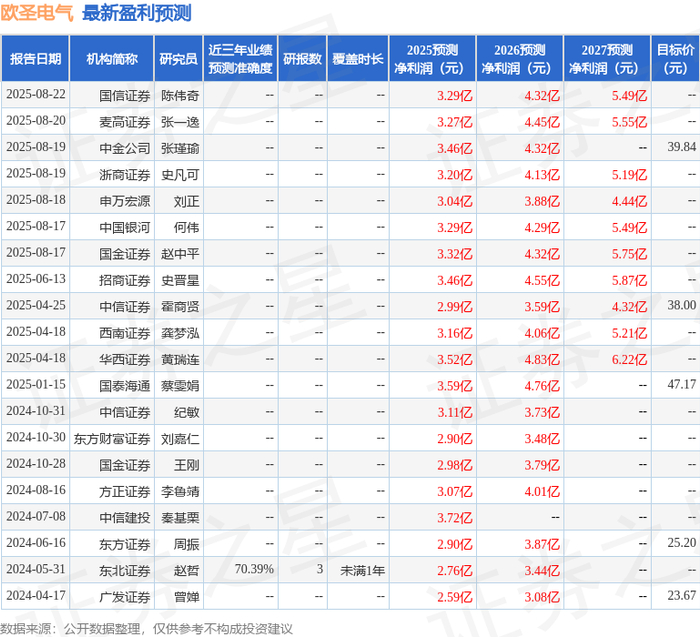Click researcher name 张一逸
This screenshot has height=637, width=700.
(x=180, y=122)
